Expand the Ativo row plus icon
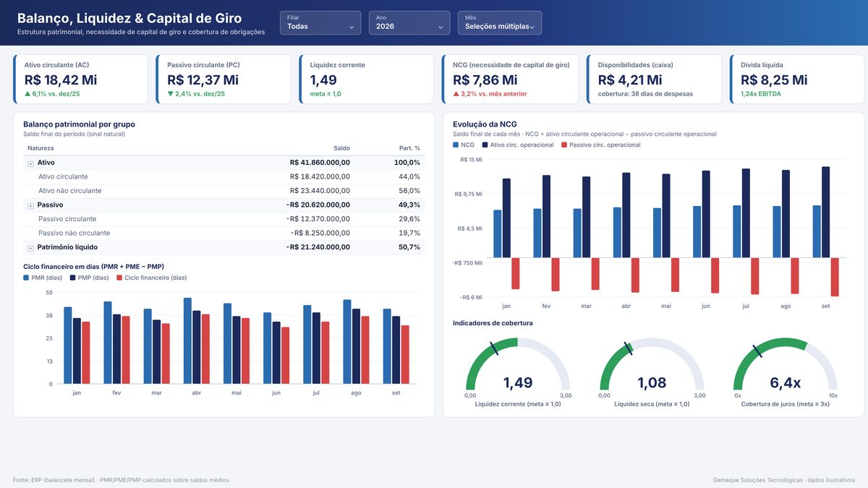The height and width of the screenshot is (488, 868). 30,163
